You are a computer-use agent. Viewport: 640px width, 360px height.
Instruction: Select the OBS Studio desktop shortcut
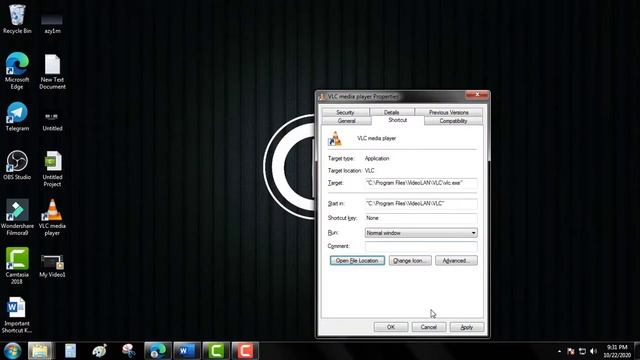[x=17, y=165]
